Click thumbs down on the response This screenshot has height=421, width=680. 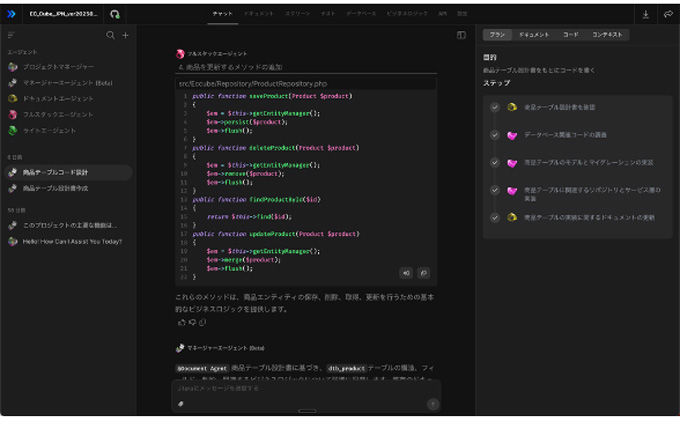[x=192, y=323]
